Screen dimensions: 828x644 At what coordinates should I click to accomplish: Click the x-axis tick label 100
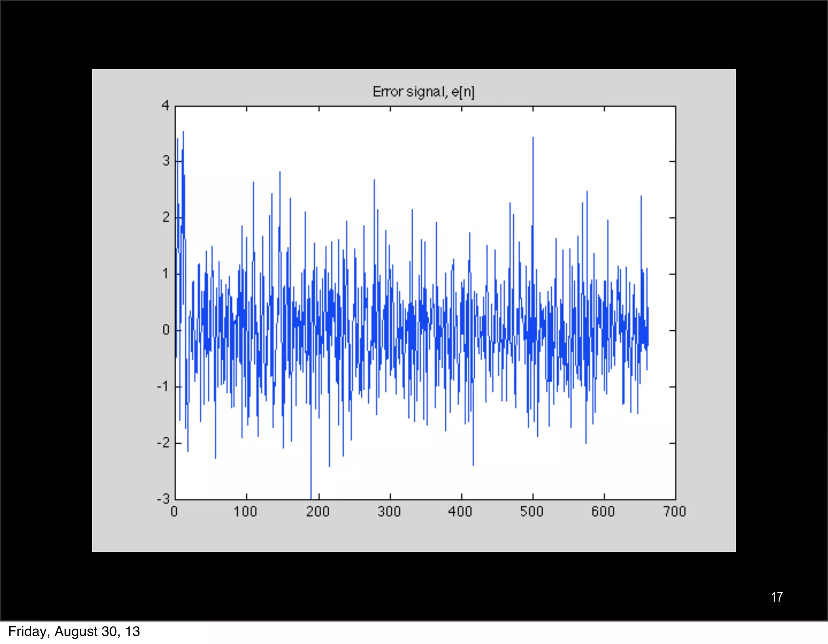point(245,512)
